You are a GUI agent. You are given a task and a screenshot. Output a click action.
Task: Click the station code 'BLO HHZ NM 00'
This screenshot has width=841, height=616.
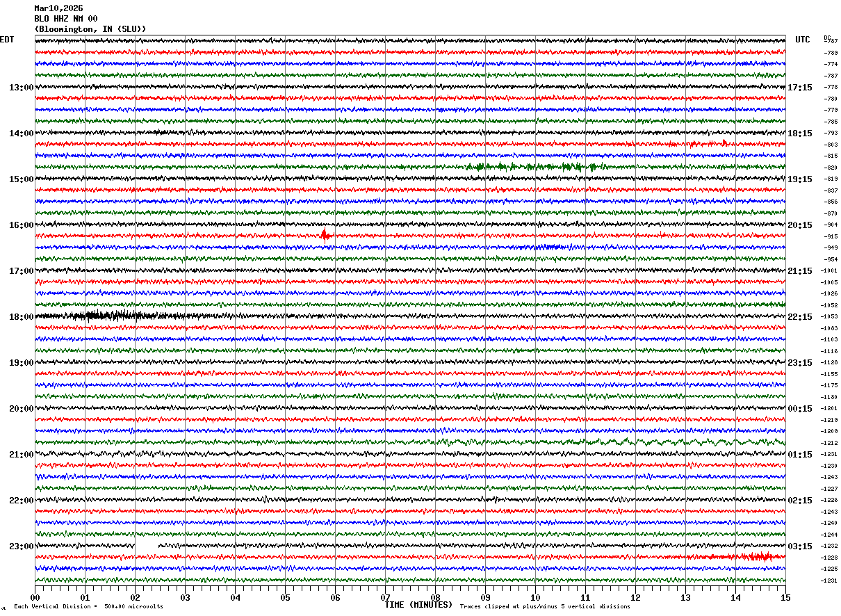[66, 19]
